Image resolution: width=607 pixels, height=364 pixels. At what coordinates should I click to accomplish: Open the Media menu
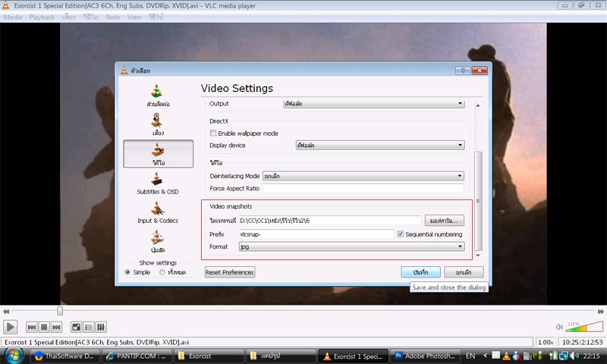(13, 17)
